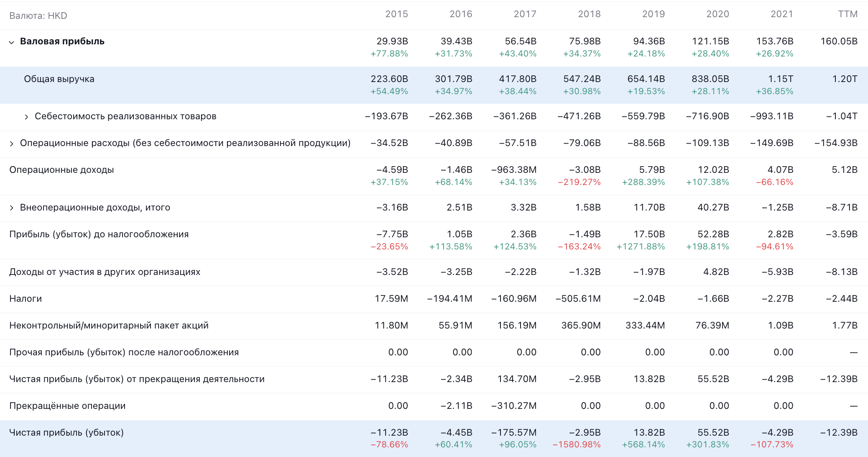This screenshot has height=457, width=868.
Task: Click the Прекращённые операции row label
Action: [x=67, y=406]
